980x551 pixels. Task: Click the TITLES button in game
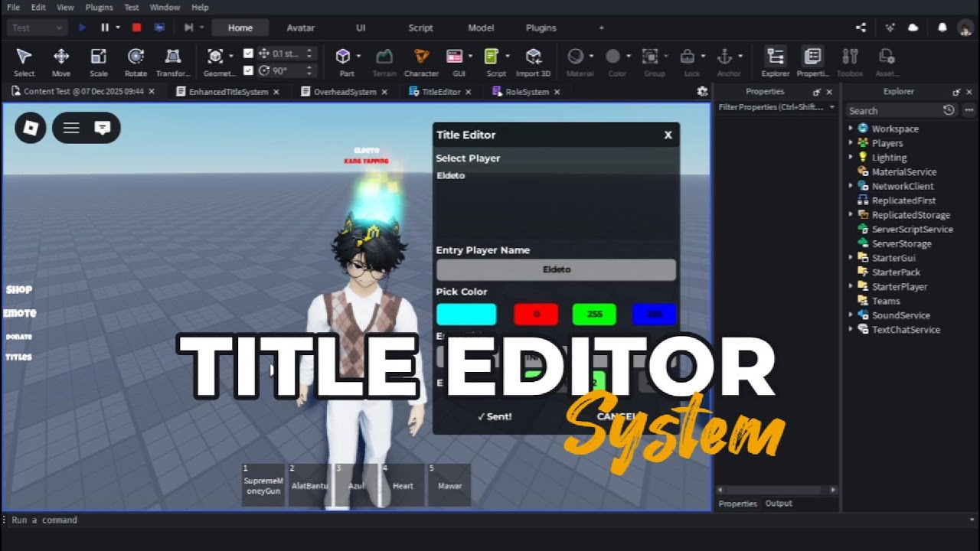(18, 357)
